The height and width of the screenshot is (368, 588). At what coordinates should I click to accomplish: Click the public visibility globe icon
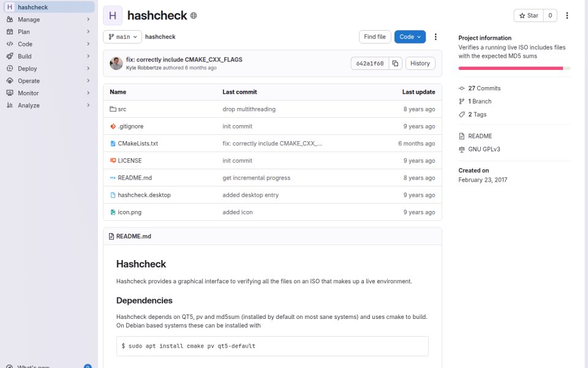pos(194,16)
